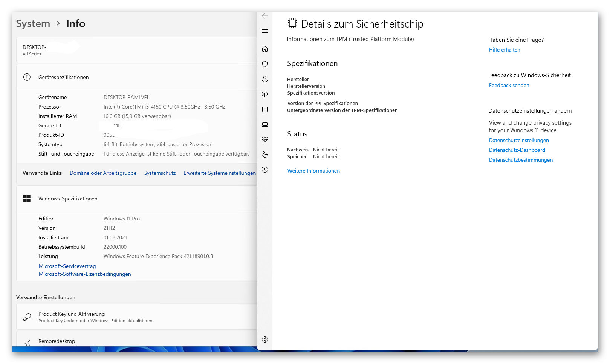This screenshot has height=364, width=610.
Task: Click the Spezifikationsversion label
Action: [x=311, y=93]
